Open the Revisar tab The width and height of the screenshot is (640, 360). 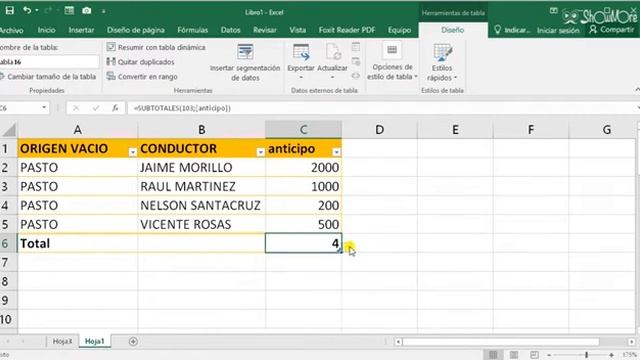point(264,30)
